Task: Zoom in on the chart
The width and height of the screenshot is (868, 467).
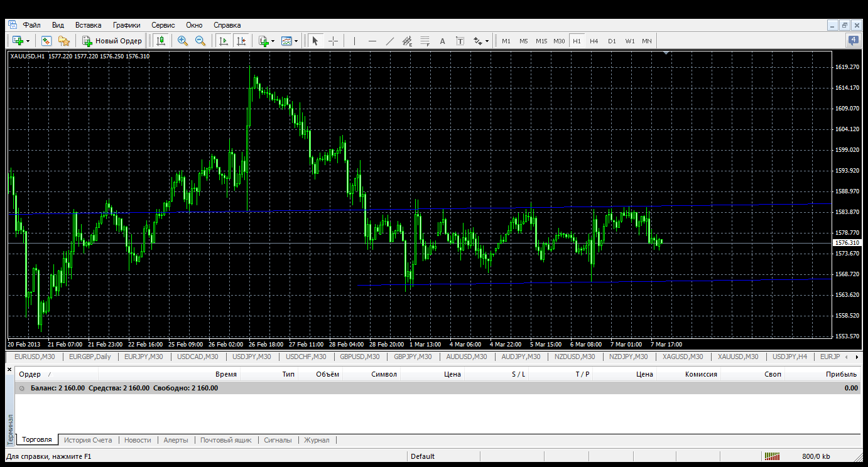Action: (183, 41)
